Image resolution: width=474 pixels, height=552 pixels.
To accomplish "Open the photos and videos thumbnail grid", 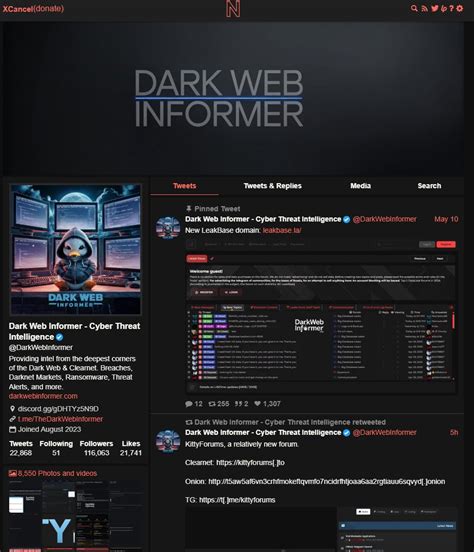I will [76, 516].
